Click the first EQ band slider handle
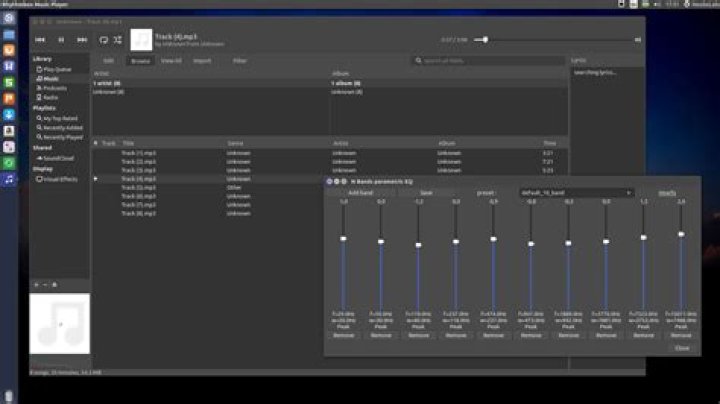The height and width of the screenshot is (404, 720). click(343, 239)
